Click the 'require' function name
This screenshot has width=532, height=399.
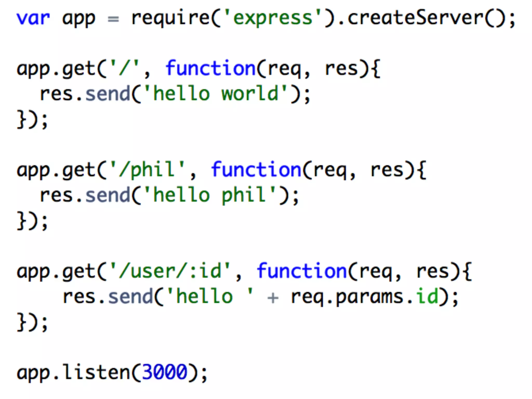pos(170,19)
